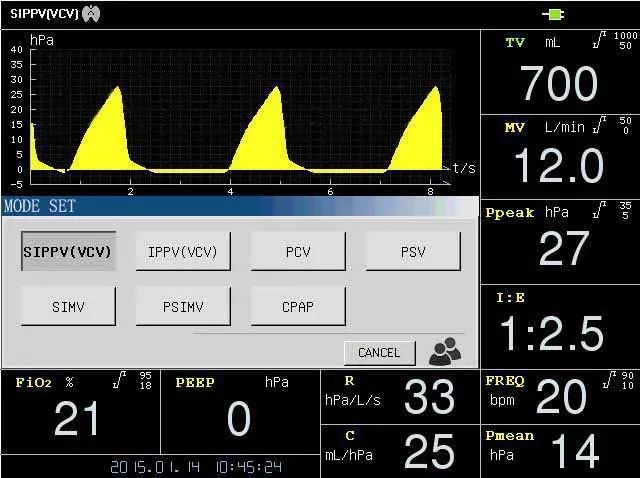
Task: Click the PEEP value of 0
Action: coord(238,420)
